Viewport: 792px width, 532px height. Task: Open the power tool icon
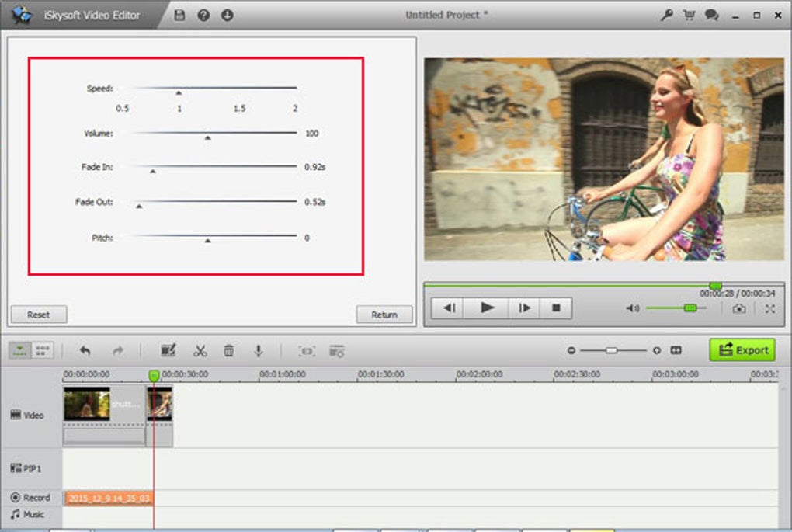click(336, 350)
